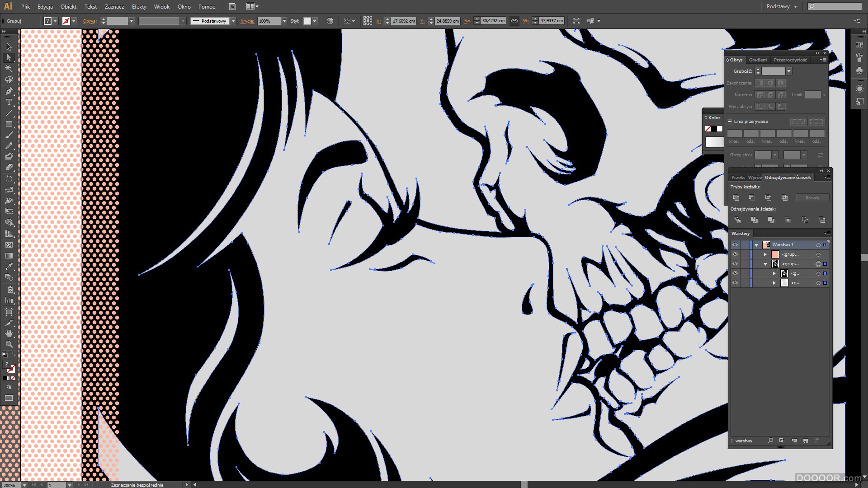This screenshot has width=868, height=488.
Task: Toggle Linia przerywana checkbox
Action: click(x=730, y=122)
